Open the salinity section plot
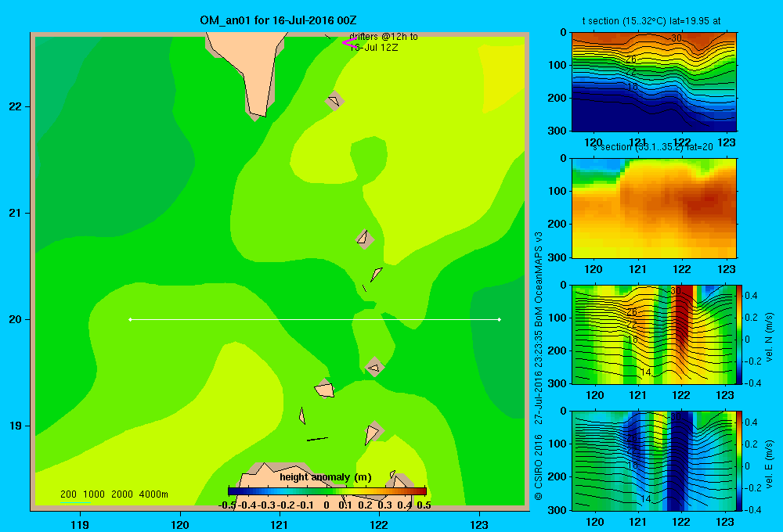The image size is (783, 532). [x=654, y=208]
